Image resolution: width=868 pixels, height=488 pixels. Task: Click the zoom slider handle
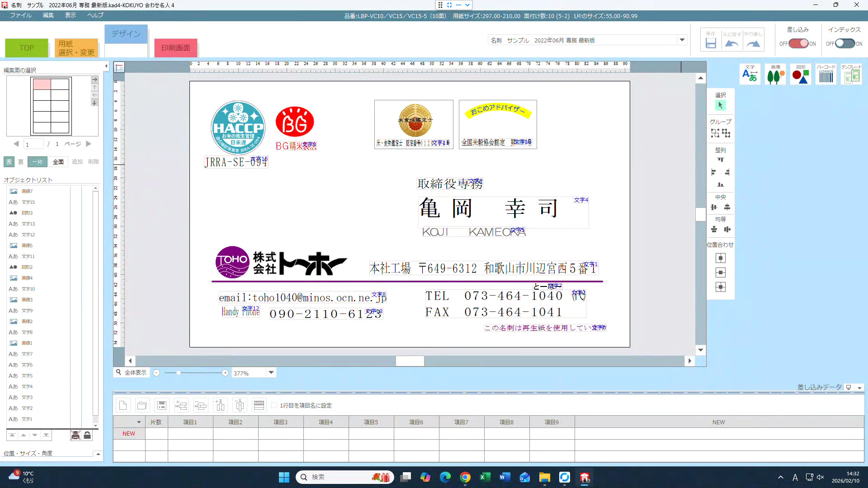click(x=179, y=373)
